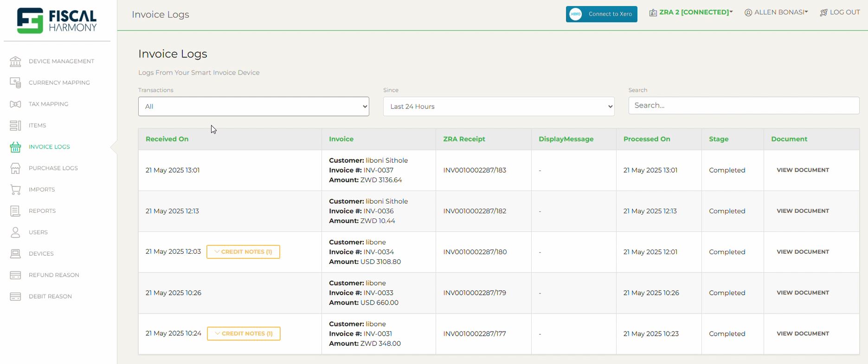868x364 pixels.
Task: Open the Transactions dropdown set to All
Action: pos(254,106)
